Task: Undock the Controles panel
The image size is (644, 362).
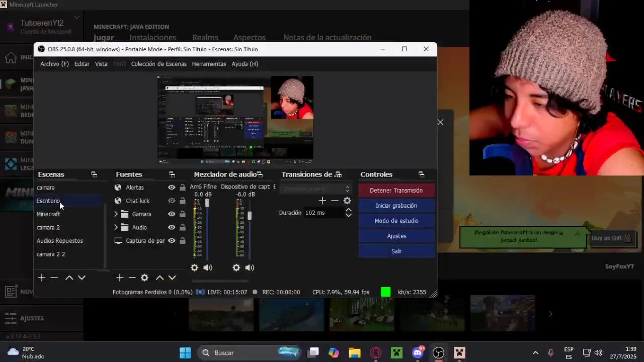Action: click(421, 174)
